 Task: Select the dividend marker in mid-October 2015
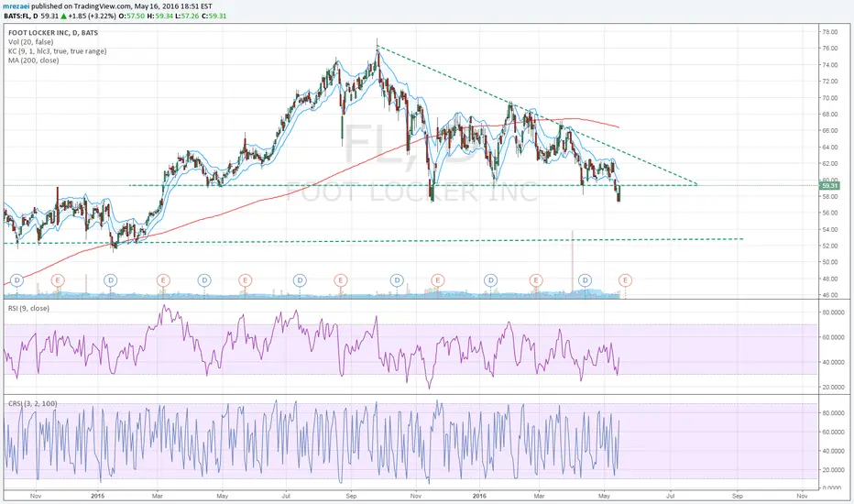[x=397, y=280]
